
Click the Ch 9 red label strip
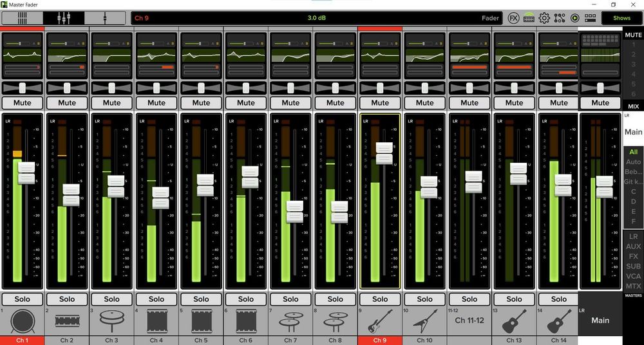pyautogui.click(x=380, y=340)
